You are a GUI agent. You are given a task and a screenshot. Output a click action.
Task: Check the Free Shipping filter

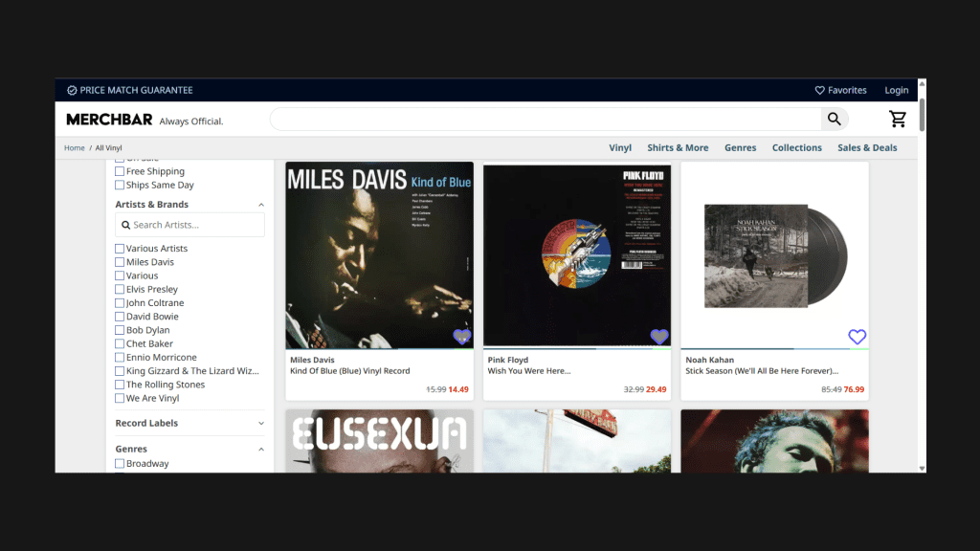coord(120,171)
